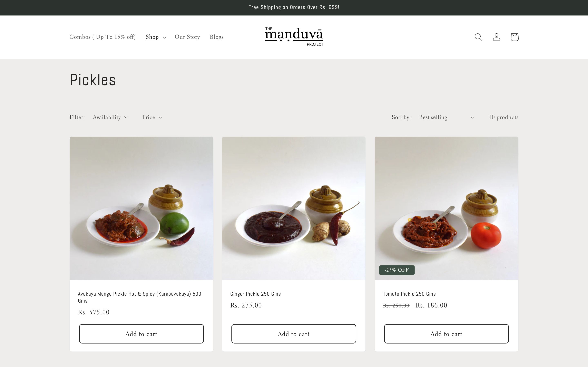Image resolution: width=588 pixels, height=367 pixels.
Task: Navigate to Combos Up To 15% off
Action: click(x=102, y=37)
